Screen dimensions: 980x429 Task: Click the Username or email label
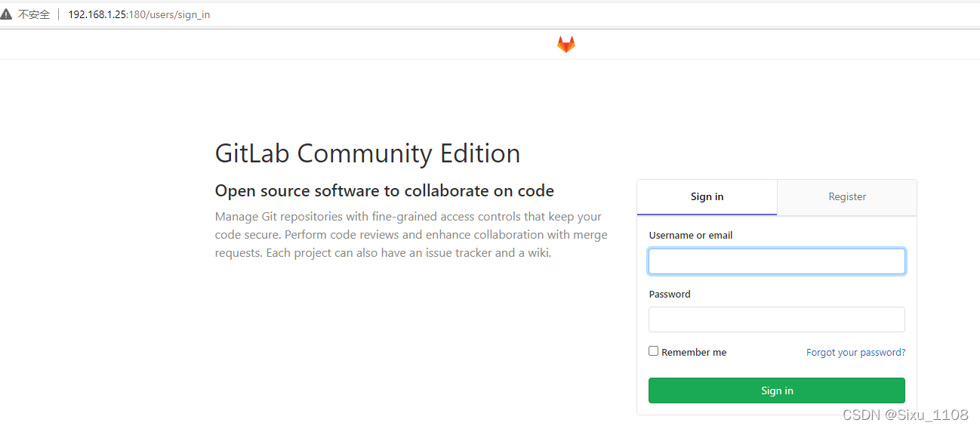[691, 236]
